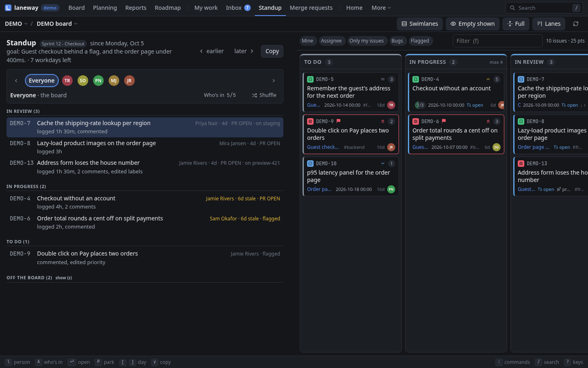Select SO avatar in standup picker

tap(83, 81)
